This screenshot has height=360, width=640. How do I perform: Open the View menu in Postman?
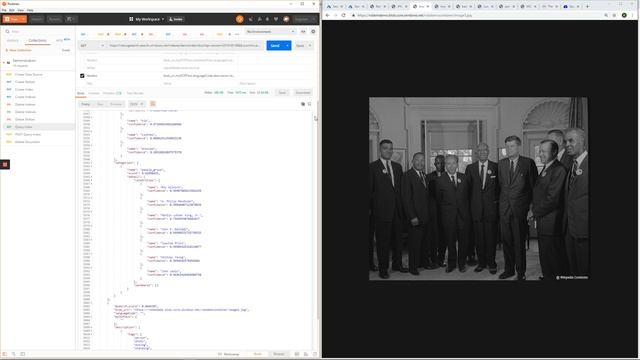(20, 10)
